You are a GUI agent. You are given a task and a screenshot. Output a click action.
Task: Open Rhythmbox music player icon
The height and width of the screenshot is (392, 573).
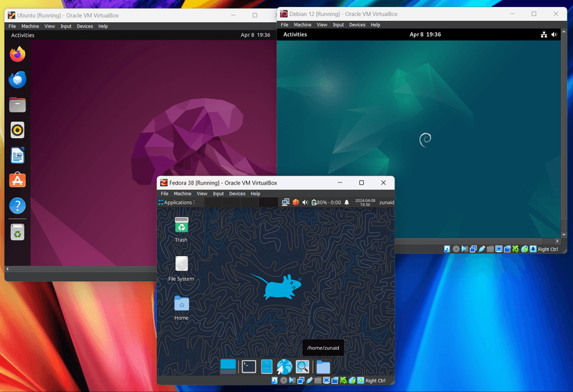[17, 130]
